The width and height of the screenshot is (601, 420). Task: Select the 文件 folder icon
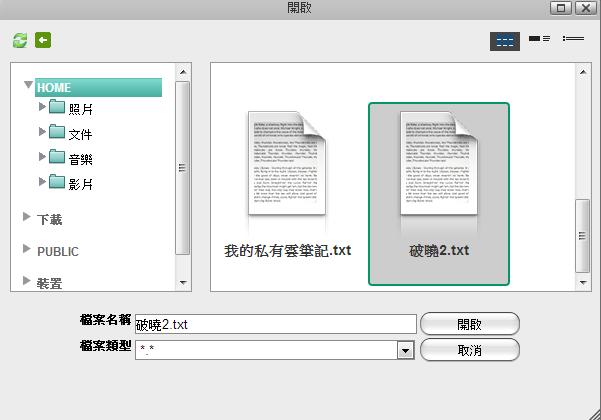click(56, 132)
